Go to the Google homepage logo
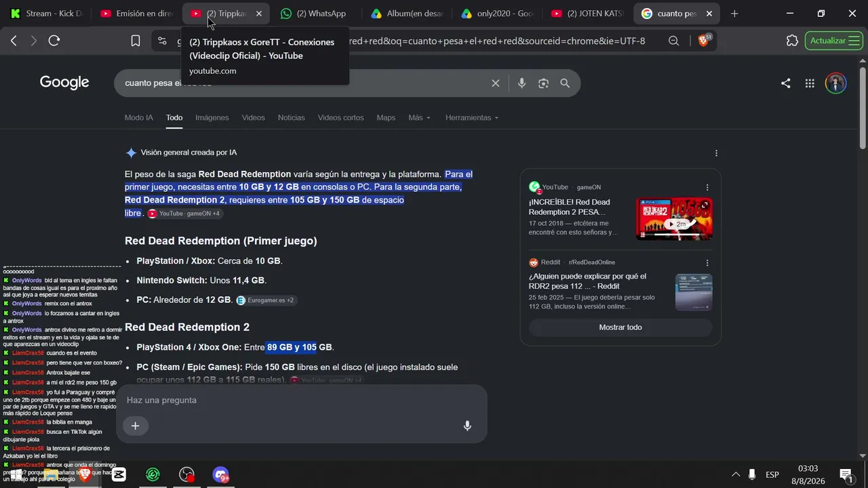This screenshot has width=868, height=488. [x=64, y=83]
